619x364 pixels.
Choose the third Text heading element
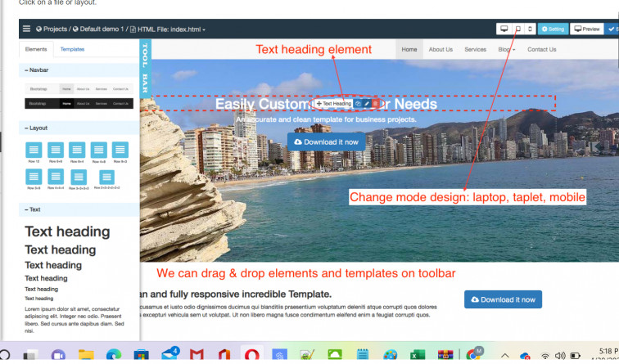tap(53, 265)
